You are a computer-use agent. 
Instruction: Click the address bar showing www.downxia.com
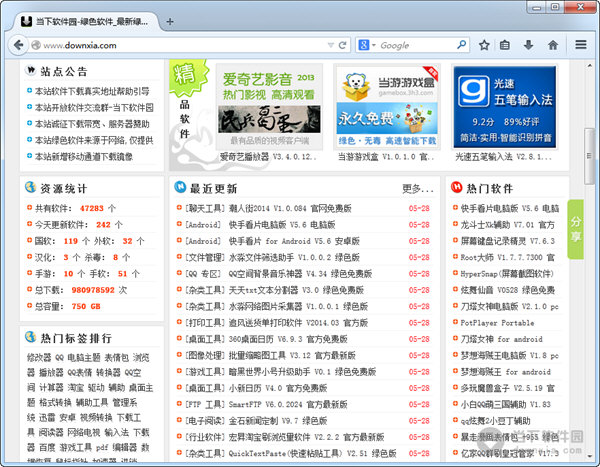[184, 45]
